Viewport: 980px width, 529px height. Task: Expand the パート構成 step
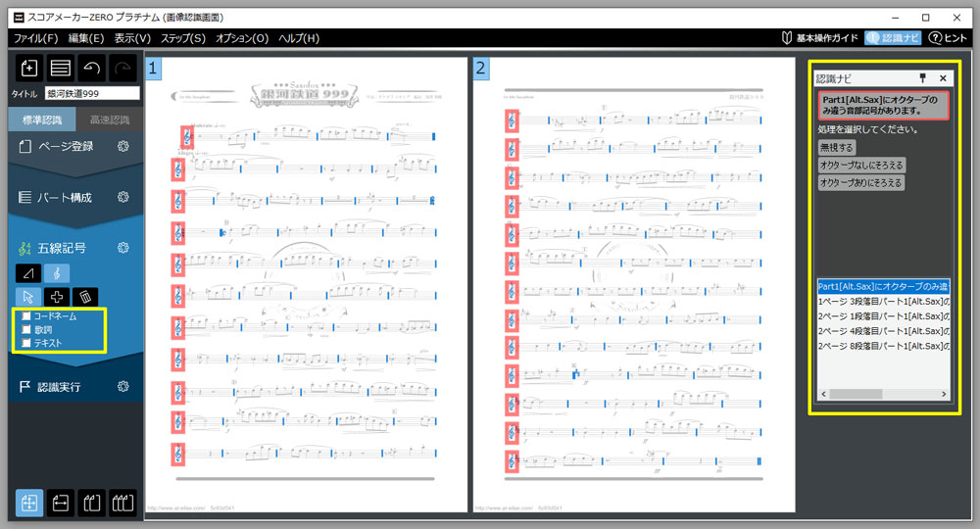(64, 197)
